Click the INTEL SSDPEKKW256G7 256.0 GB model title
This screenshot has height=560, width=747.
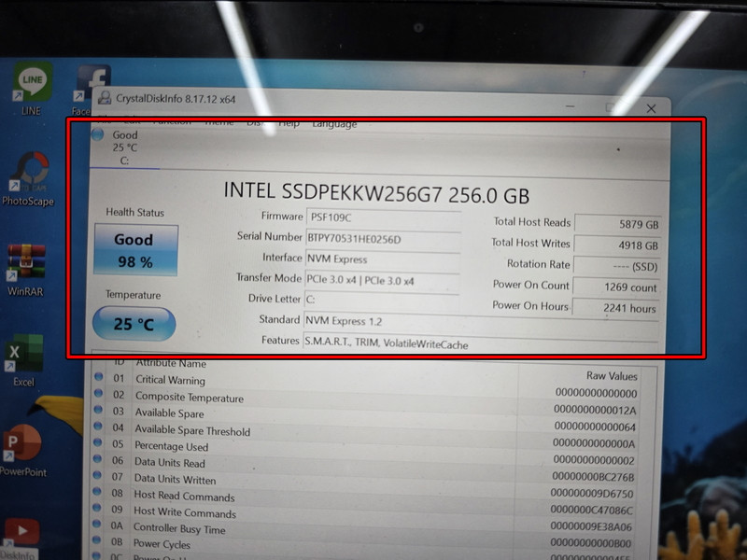tap(376, 193)
